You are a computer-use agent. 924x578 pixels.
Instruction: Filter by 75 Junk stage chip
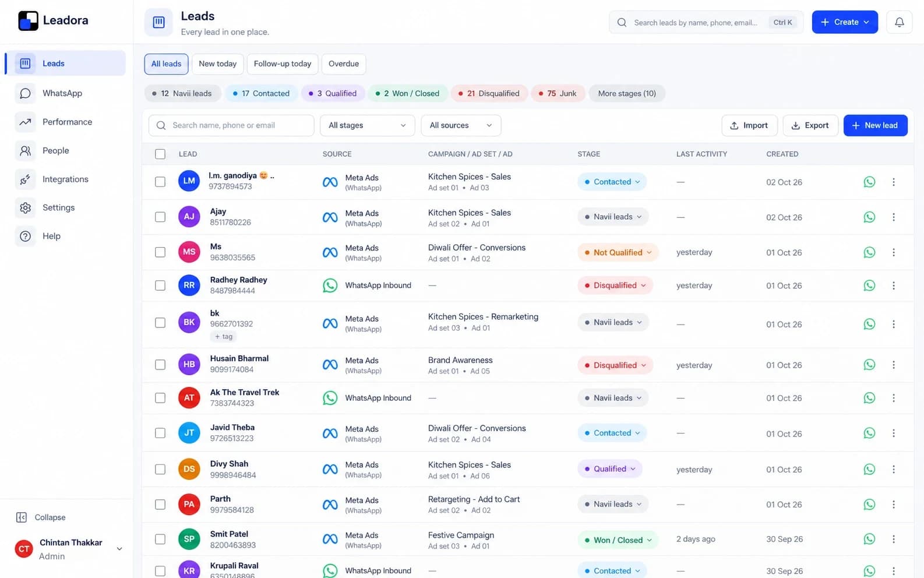558,93
